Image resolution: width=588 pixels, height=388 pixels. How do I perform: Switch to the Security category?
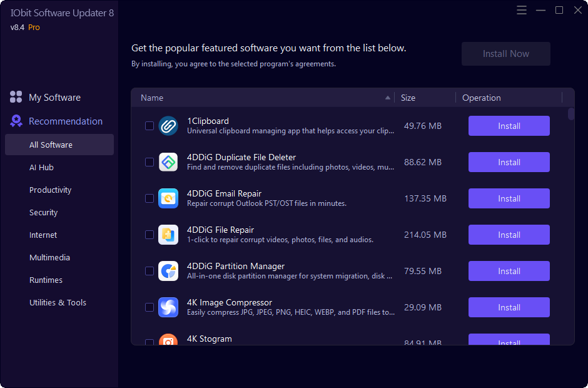[x=43, y=212]
